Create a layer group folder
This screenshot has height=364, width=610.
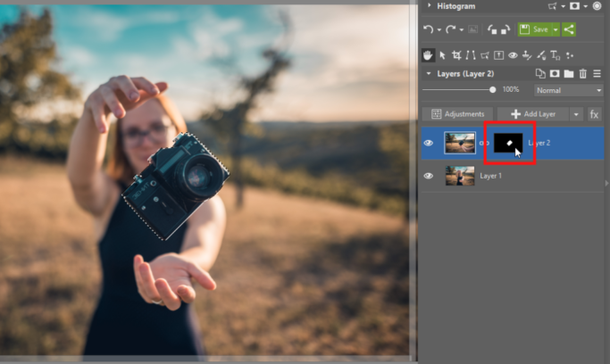point(569,73)
